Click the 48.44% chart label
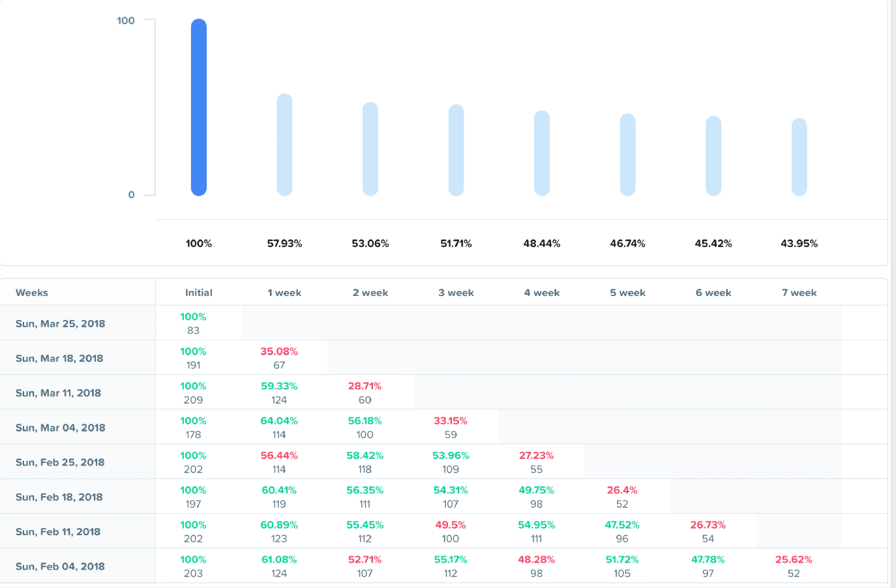Viewport: 896px width, 588px height. click(x=541, y=243)
